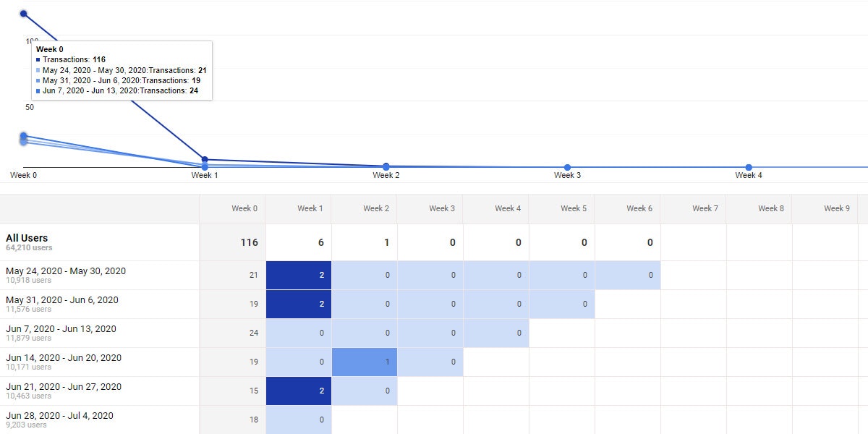Click the Jun 28, 2020 - Jul 4, 2020 cohort row
Image resolution: width=868 pixels, height=434 pixels.
59,416
